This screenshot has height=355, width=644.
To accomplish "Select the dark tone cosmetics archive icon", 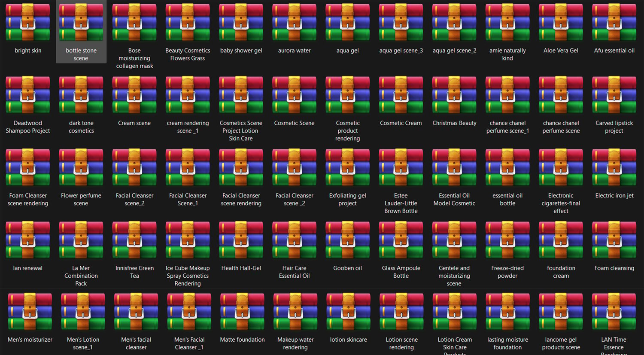I will coord(81,95).
